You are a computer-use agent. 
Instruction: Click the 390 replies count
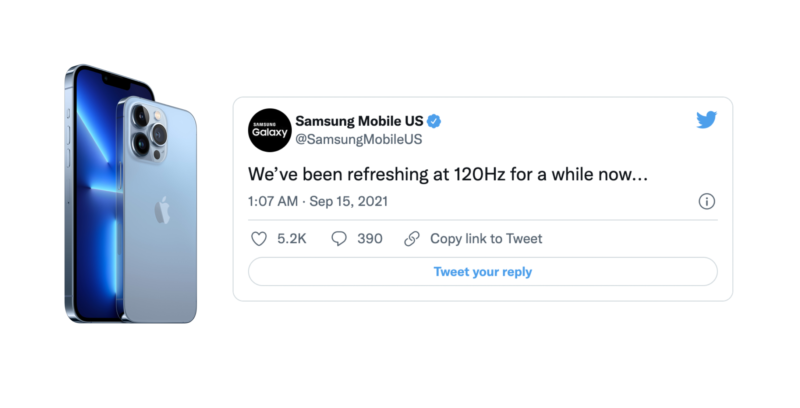coord(370,239)
